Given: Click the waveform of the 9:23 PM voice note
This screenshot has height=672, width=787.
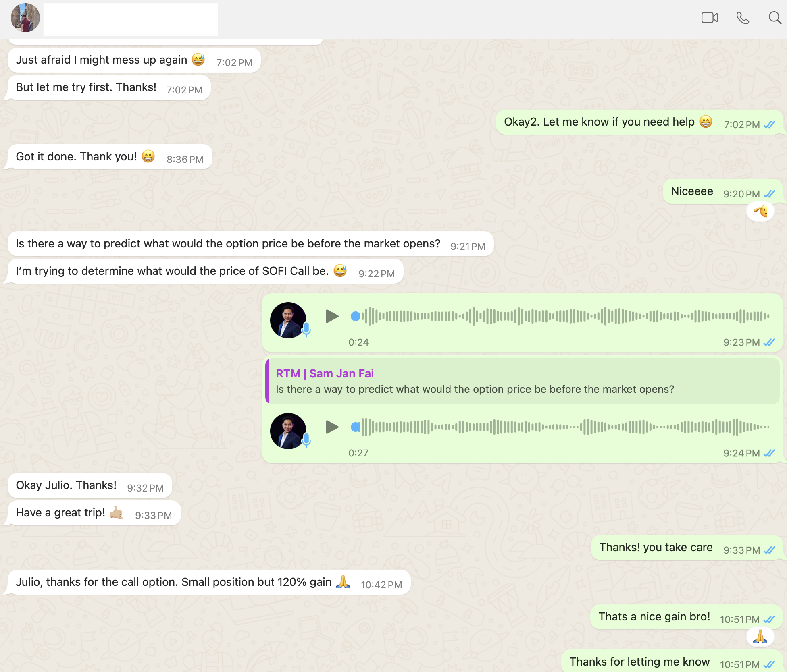Looking at the screenshot, I should 564,316.
